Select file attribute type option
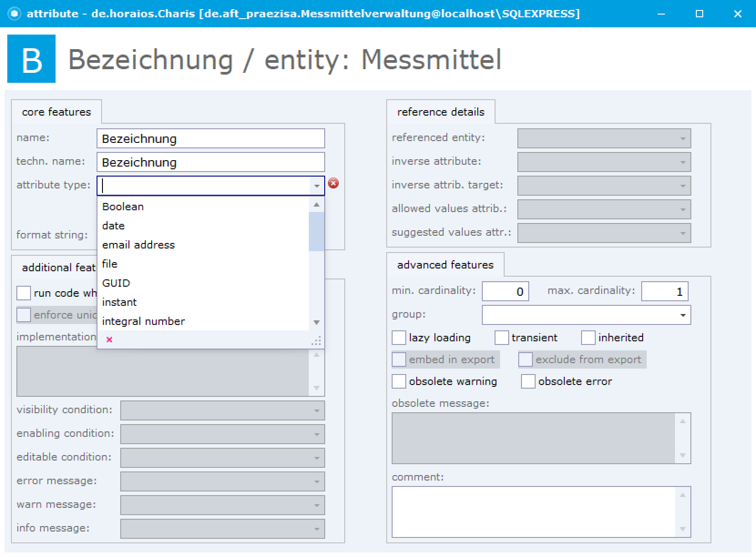This screenshot has width=756, height=557. [x=203, y=264]
